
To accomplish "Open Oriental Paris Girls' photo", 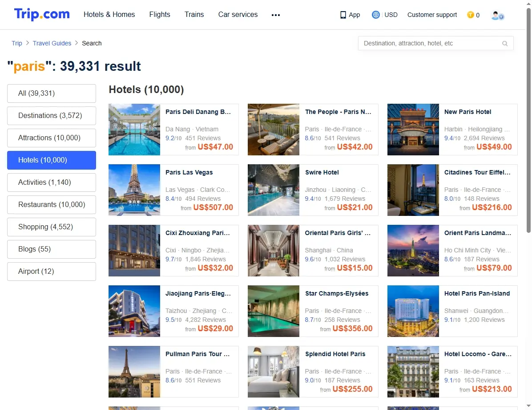I will (274, 250).
